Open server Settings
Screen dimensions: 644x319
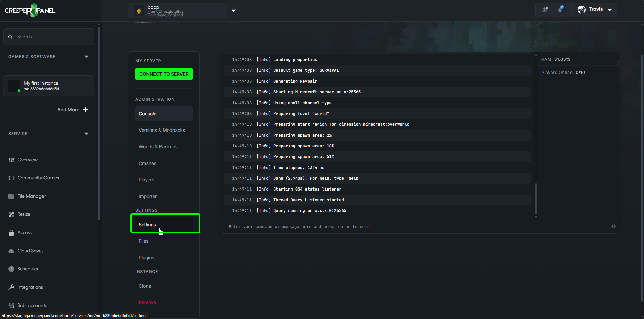pyautogui.click(x=164, y=225)
